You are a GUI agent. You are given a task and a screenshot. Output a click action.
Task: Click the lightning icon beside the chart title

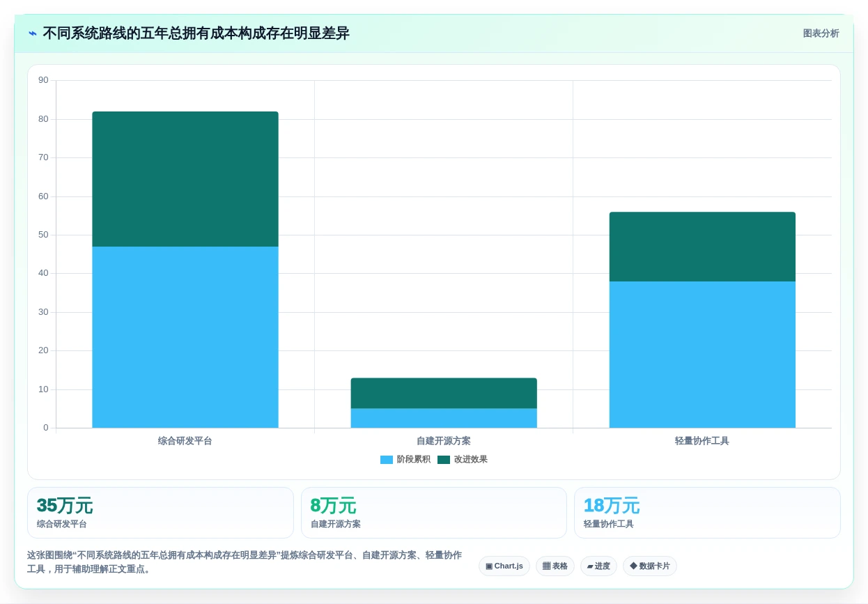click(x=33, y=33)
